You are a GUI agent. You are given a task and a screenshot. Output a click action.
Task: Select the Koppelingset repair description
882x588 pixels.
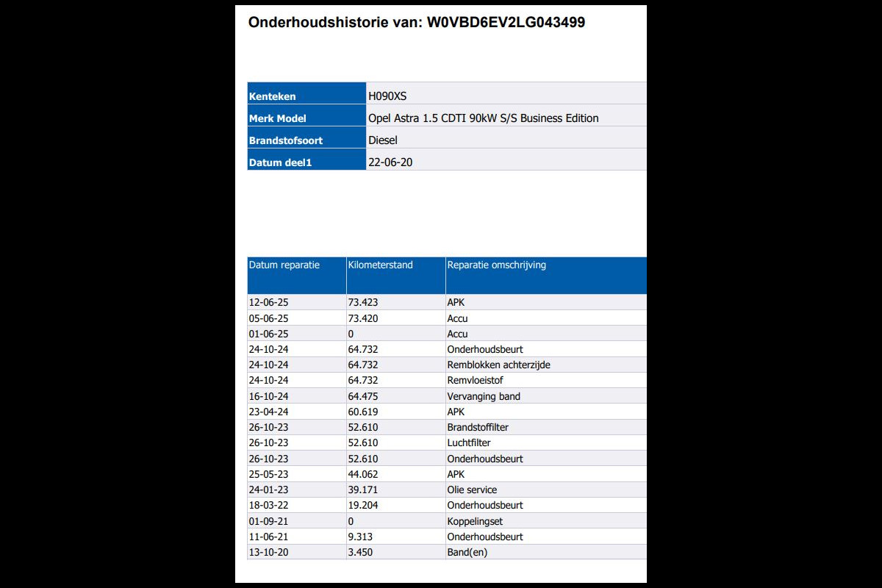click(475, 522)
